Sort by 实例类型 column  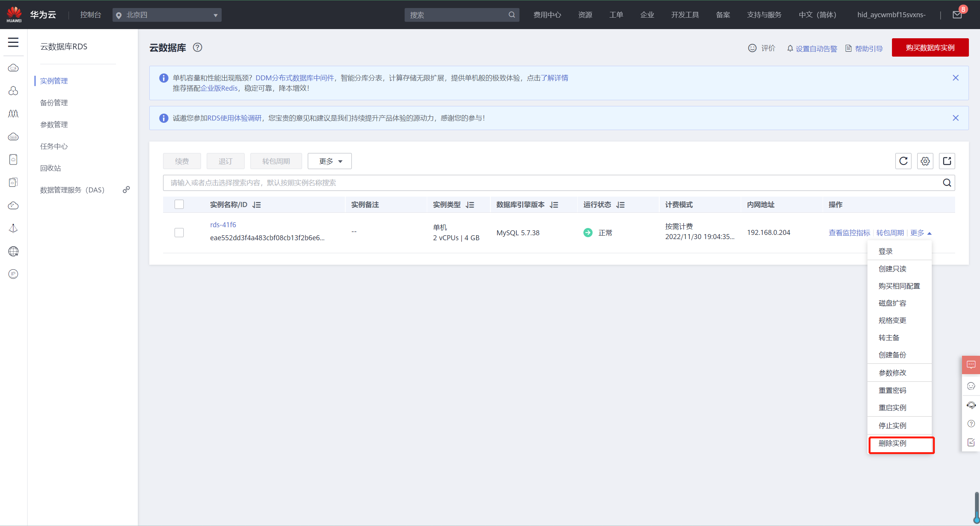point(470,205)
